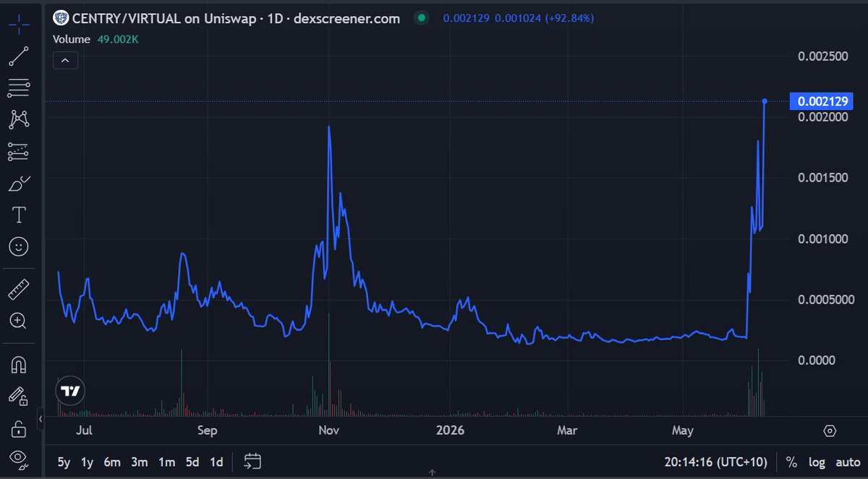Collapse the legend with the caret button
This screenshot has height=479, width=868.
65,61
